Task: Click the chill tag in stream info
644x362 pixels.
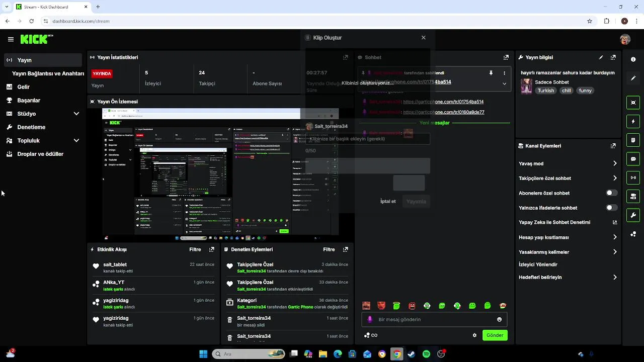Action: [567, 90]
